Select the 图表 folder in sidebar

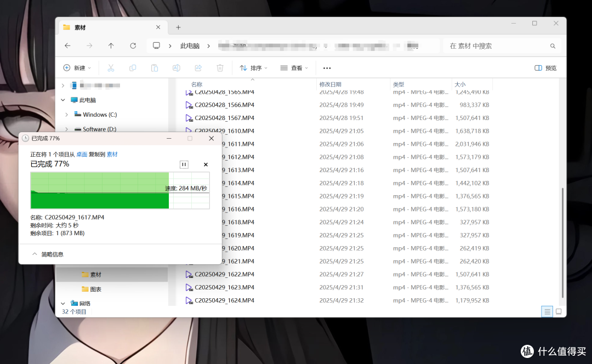coord(92,289)
